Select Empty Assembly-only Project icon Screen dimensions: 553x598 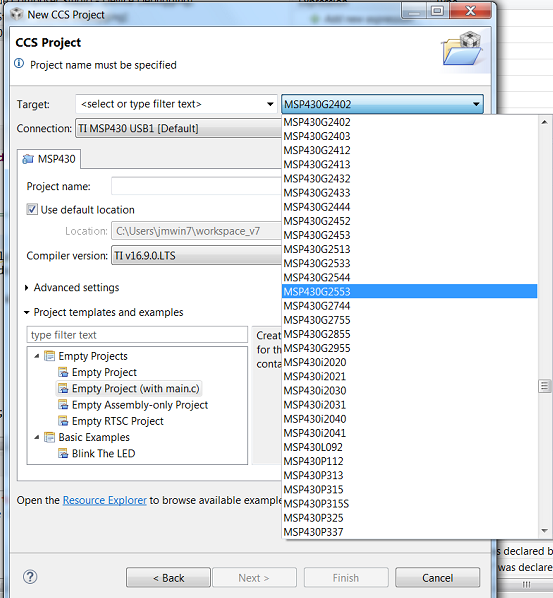tap(63, 405)
